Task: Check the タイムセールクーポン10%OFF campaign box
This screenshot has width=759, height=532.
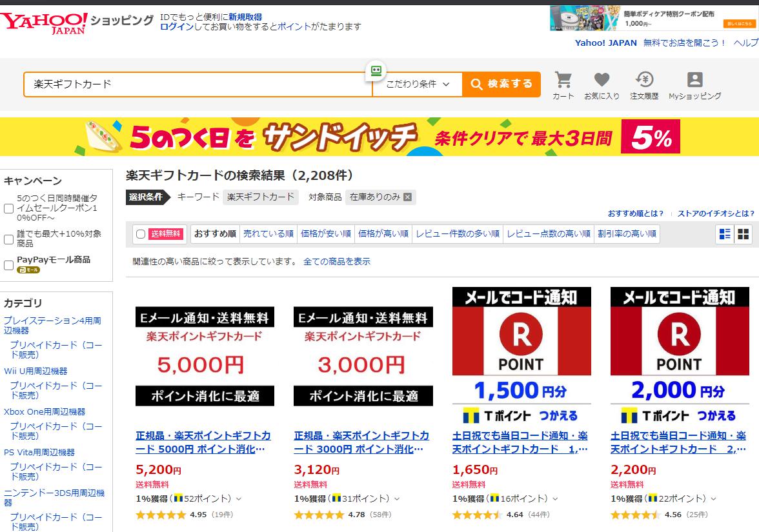Action: tap(8, 208)
